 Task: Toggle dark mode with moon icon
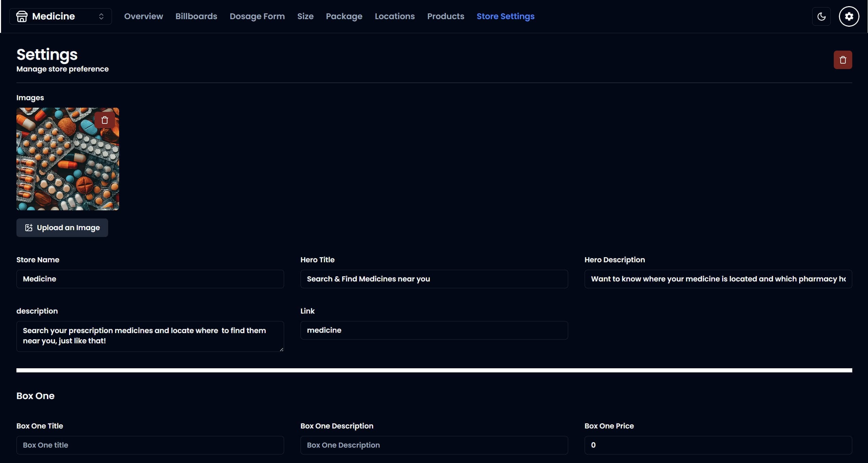[821, 16]
